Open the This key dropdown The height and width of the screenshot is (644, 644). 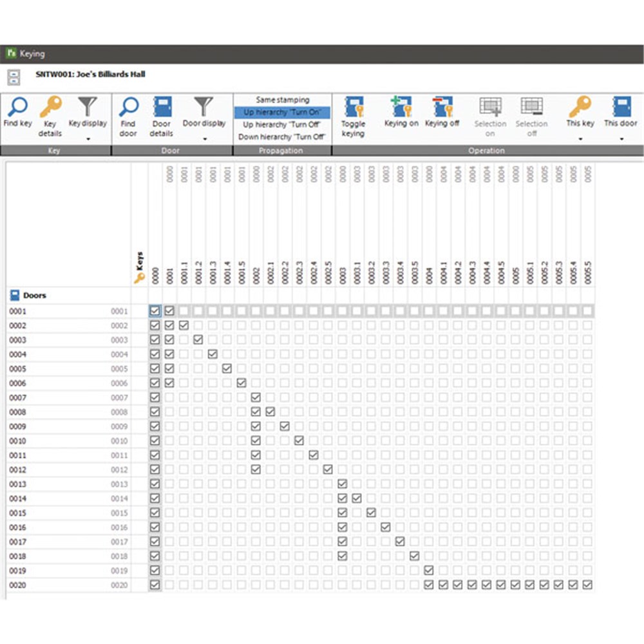580,138
